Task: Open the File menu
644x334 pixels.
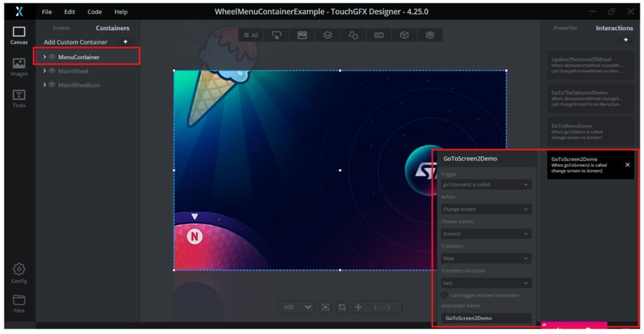Action: [x=47, y=12]
